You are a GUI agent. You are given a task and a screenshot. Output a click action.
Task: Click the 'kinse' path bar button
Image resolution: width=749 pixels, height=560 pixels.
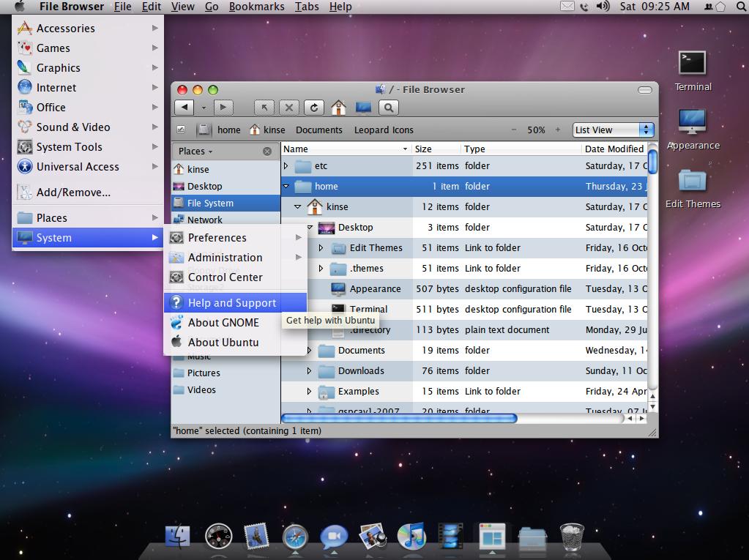click(267, 130)
